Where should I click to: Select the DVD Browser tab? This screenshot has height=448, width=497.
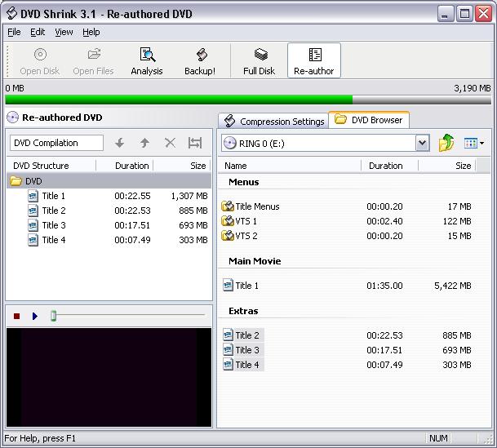369,120
